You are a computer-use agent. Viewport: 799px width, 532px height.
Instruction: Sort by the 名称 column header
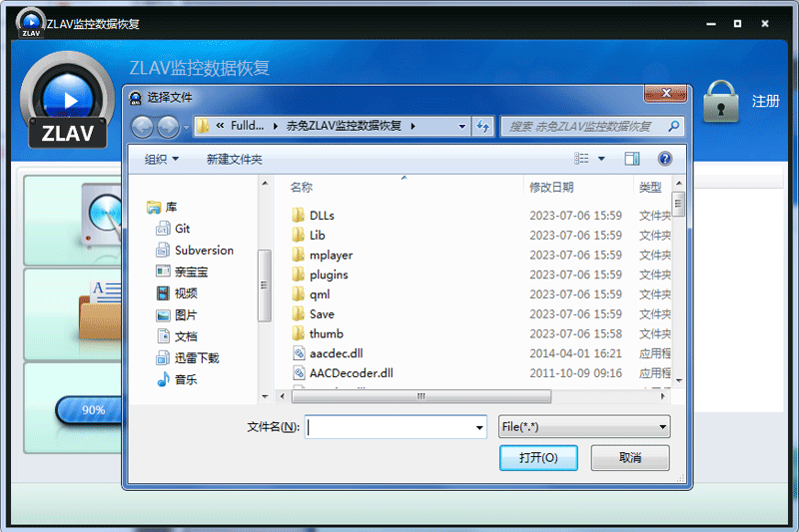[302, 188]
